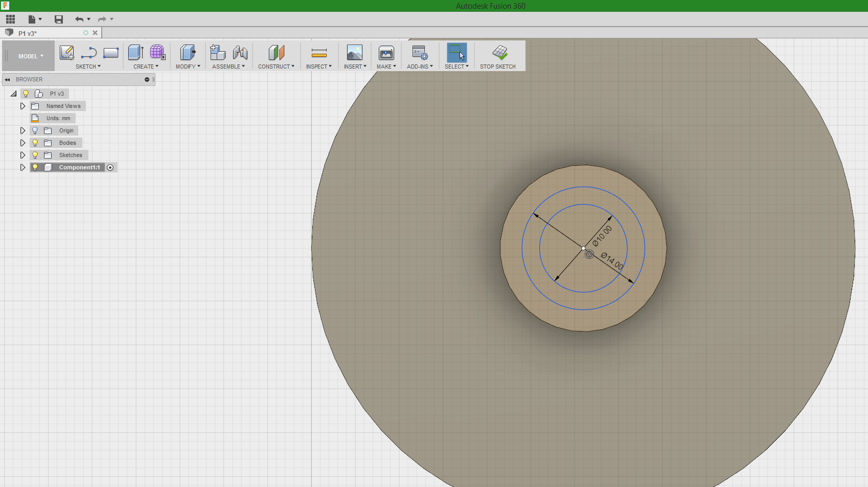The image size is (868, 487).
Task: Open undo history dropdown arrow
Action: (89, 19)
